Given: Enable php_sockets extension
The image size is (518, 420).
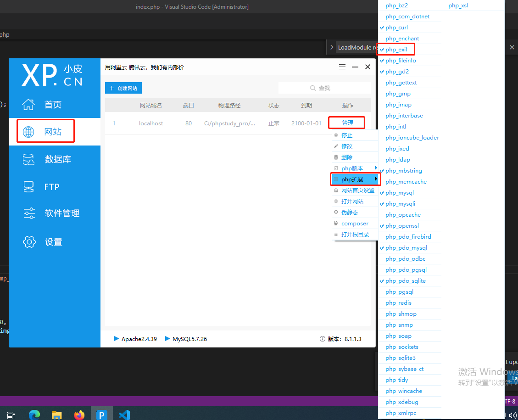Looking at the screenshot, I should [402, 347].
